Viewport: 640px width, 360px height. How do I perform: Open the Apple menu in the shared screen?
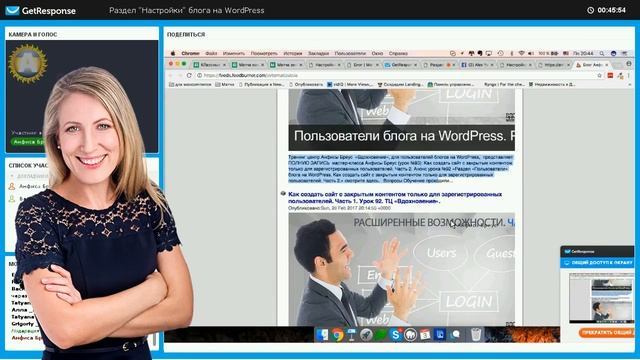(x=173, y=53)
